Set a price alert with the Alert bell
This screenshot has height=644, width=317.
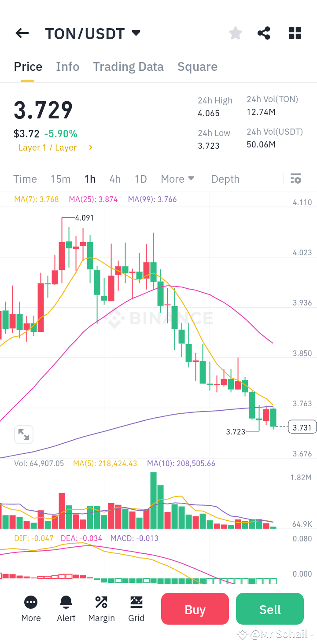(x=66, y=609)
